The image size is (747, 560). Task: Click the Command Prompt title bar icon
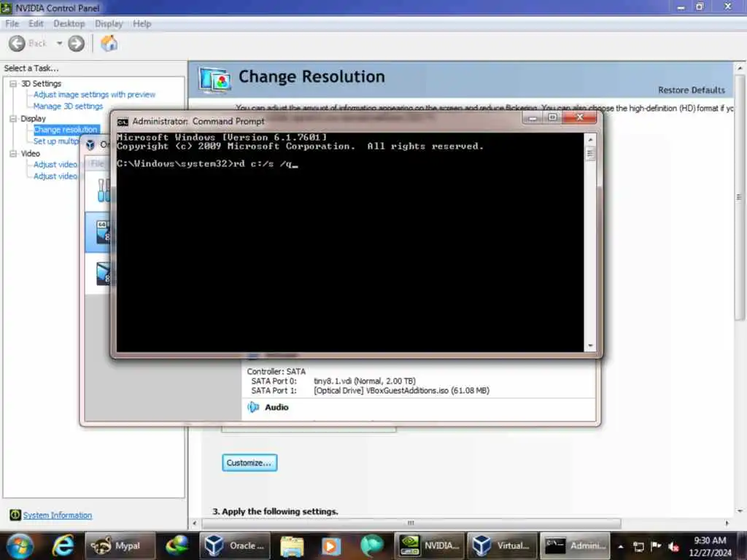(123, 122)
